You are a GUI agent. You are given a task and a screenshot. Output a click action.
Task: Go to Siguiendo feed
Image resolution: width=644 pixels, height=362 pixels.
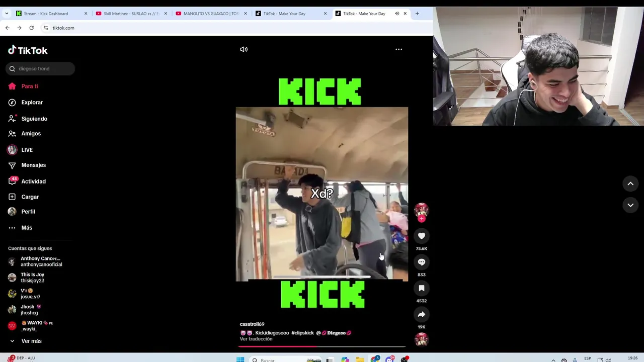[28, 119]
